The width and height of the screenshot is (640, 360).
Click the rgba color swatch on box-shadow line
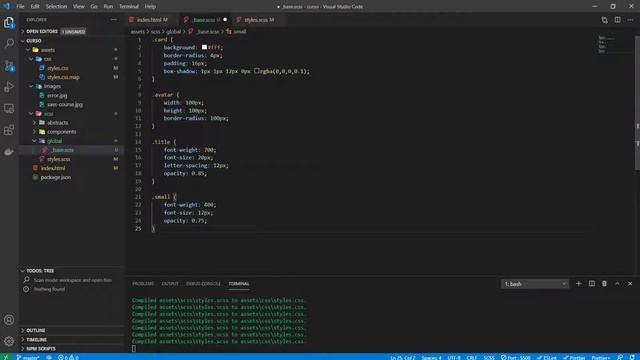pyautogui.click(x=256, y=71)
